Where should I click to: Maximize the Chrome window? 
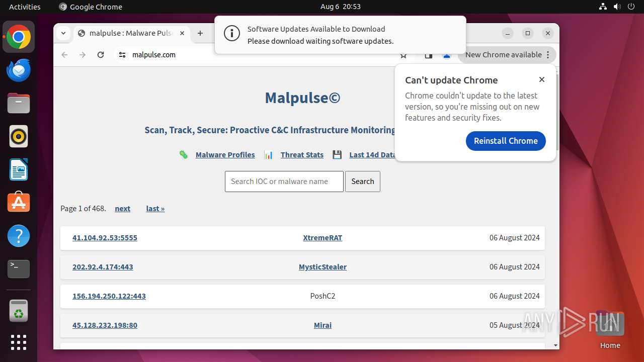[x=528, y=33]
